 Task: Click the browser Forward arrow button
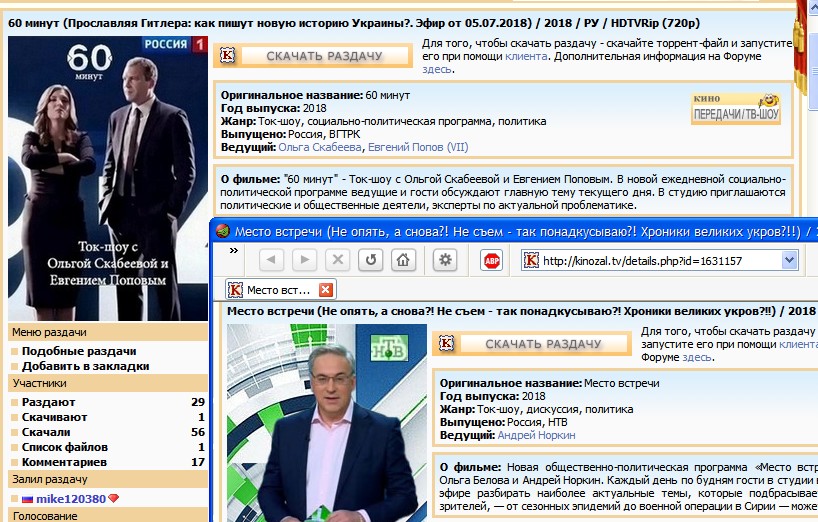click(305, 260)
